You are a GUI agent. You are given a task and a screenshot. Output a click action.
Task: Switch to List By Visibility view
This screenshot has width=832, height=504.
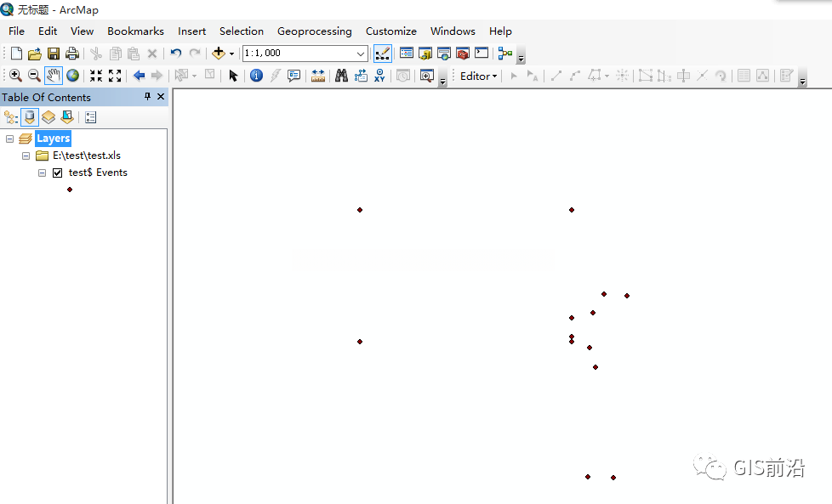tap(48, 117)
